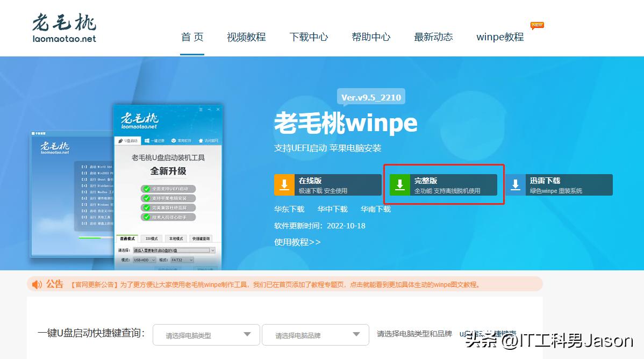This screenshot has height=359, width=644.
Task: Click the green download icon on 完整版
Action: (x=400, y=184)
